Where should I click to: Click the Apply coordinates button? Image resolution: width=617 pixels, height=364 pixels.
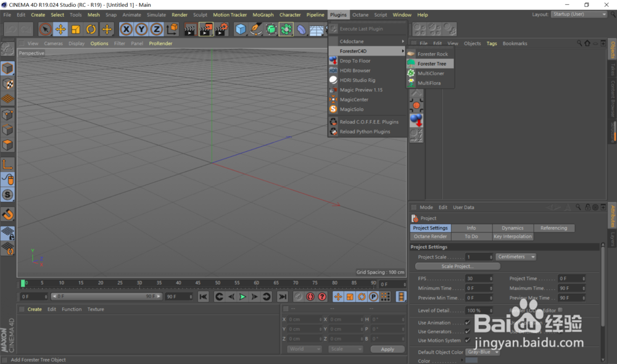(x=387, y=349)
